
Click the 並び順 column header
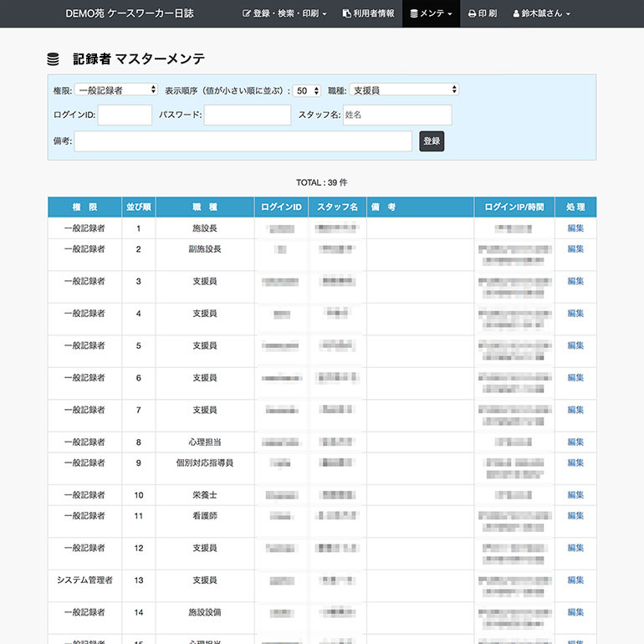point(138,207)
